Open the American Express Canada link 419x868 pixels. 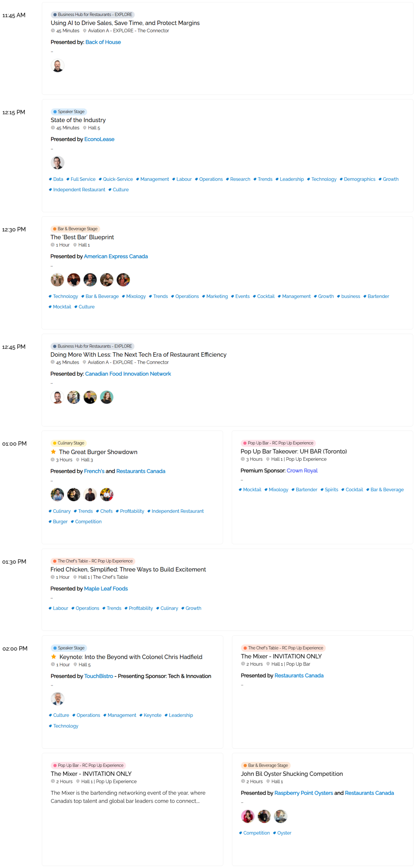pos(116,256)
